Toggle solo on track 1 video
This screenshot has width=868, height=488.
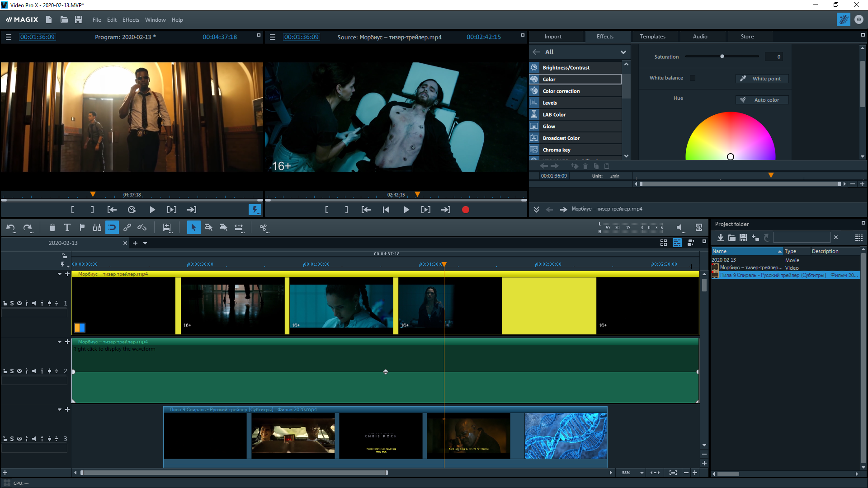[11, 303]
